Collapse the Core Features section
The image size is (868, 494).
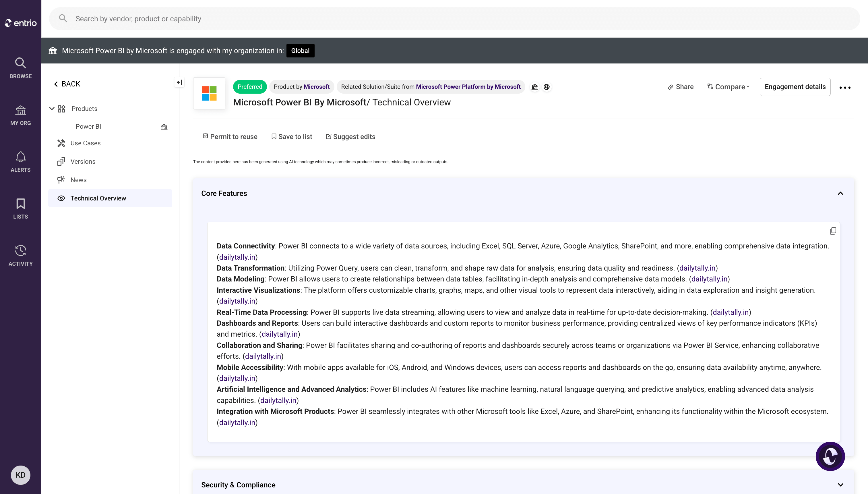point(840,193)
